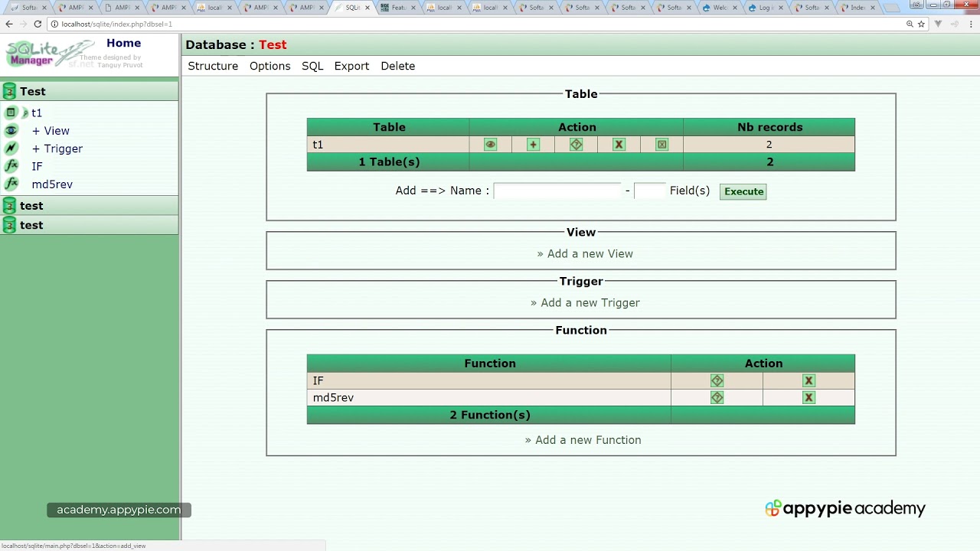This screenshot has width=980, height=551.
Task: Click the fx icon beside IF in sidebar
Action: coord(11,166)
